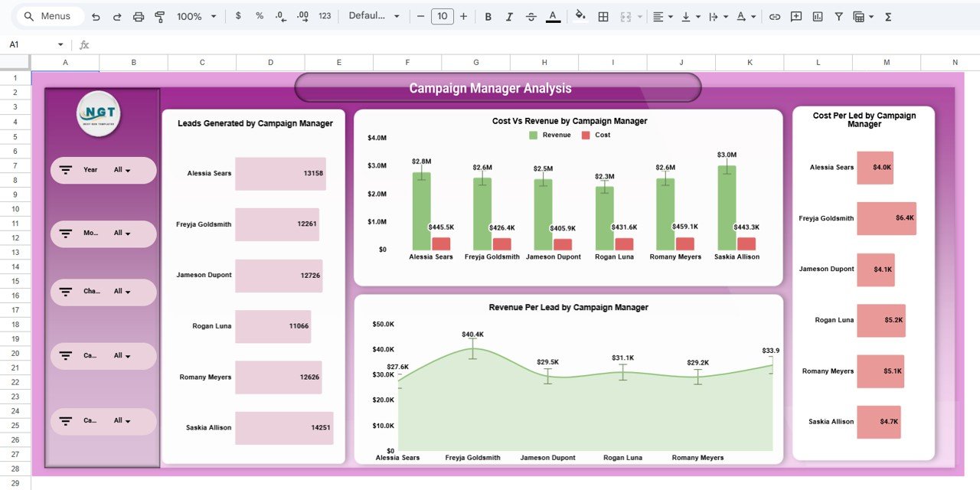Click the Name box showing A1
Viewport: 980px width, 490px height.
[x=34, y=44]
